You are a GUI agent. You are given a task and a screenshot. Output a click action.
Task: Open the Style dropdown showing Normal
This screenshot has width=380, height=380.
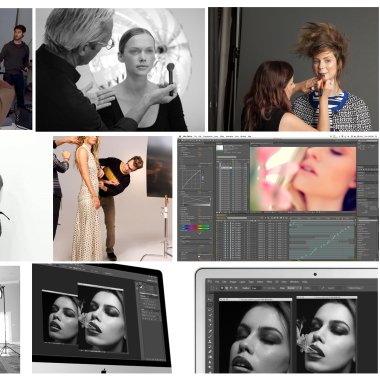pos(294,288)
